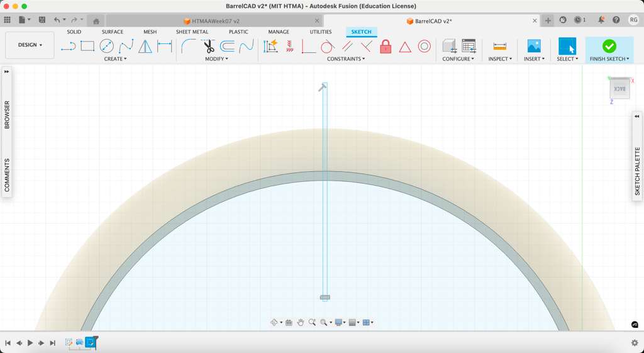Click the ViewCube Back face

(619, 89)
